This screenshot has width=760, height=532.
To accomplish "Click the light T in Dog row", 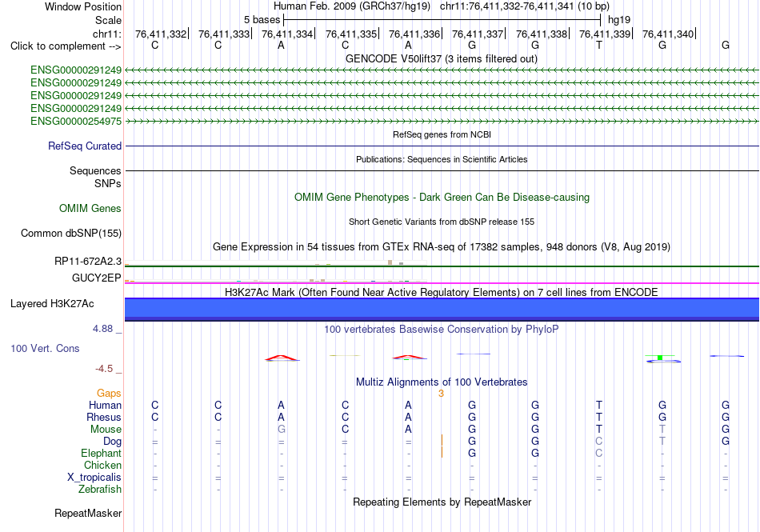I will pos(662,441).
